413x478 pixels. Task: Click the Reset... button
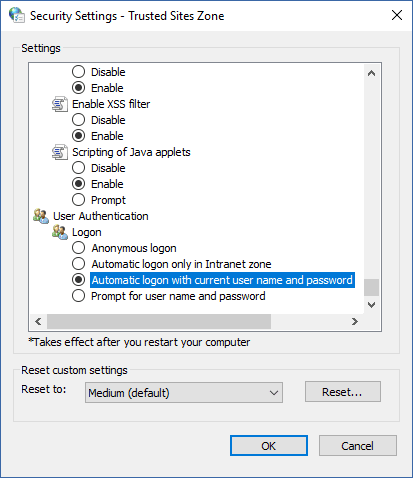[x=343, y=392]
